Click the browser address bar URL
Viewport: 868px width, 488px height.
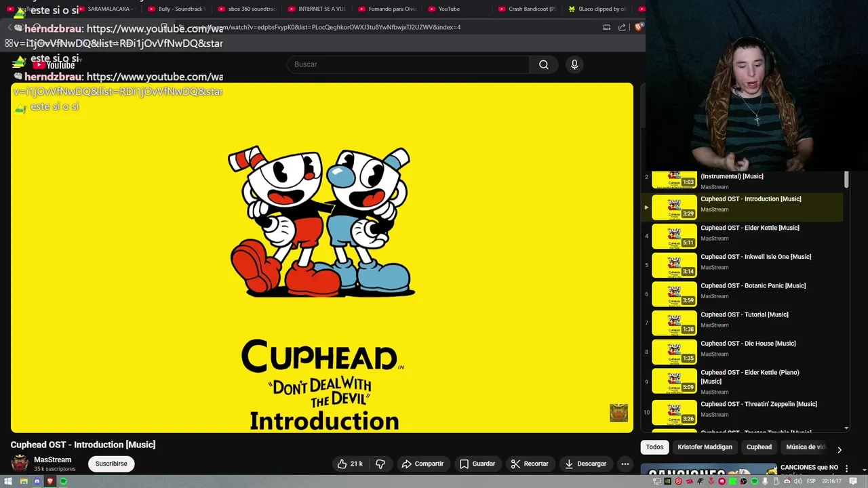coord(325,27)
